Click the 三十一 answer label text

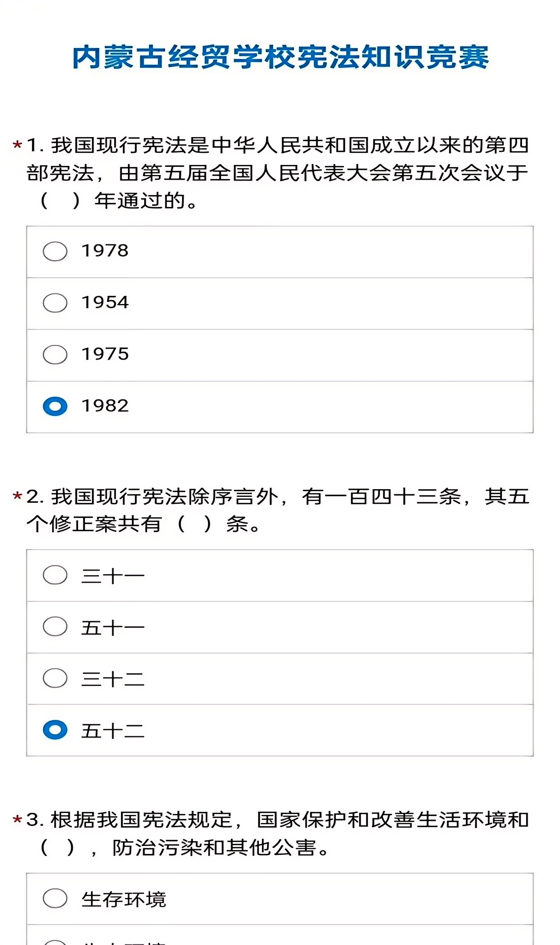coord(113,576)
